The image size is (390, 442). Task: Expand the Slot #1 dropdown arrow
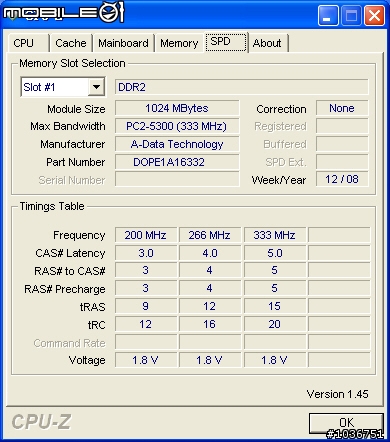[x=96, y=87]
